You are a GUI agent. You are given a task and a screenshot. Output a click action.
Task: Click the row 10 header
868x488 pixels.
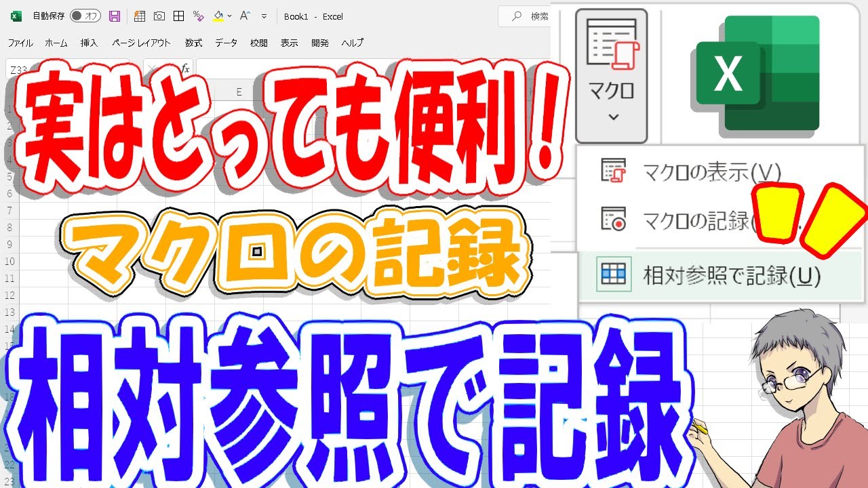coord(9,261)
